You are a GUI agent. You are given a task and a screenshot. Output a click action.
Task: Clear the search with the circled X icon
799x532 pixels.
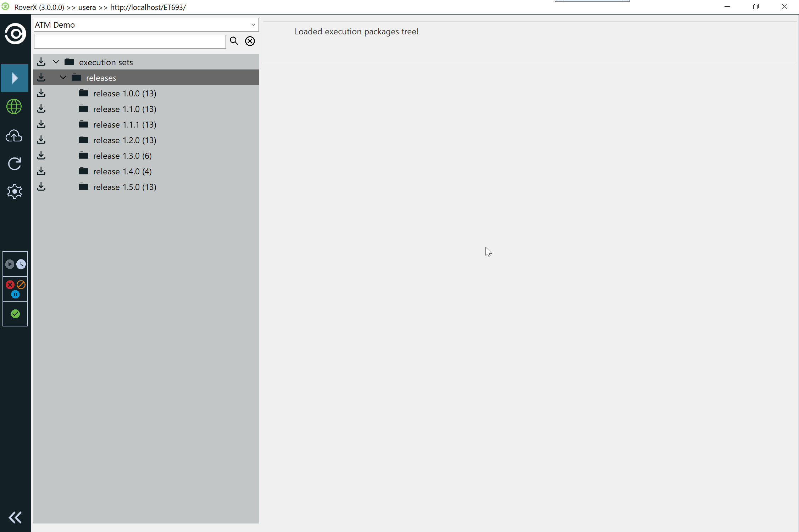click(250, 41)
